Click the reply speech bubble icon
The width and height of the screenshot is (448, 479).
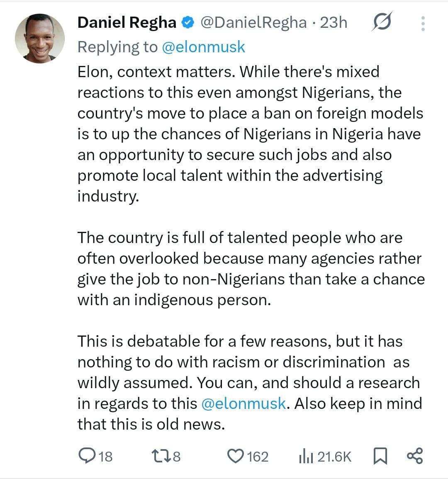coord(87,456)
